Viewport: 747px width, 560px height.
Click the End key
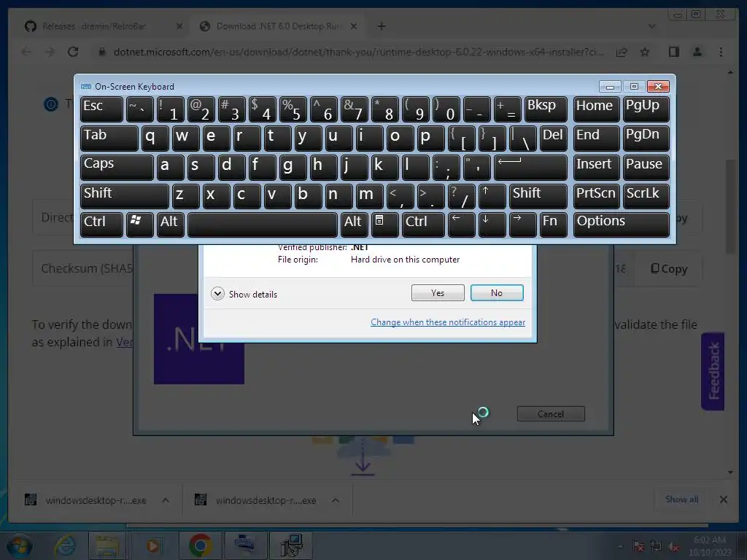[597, 138]
